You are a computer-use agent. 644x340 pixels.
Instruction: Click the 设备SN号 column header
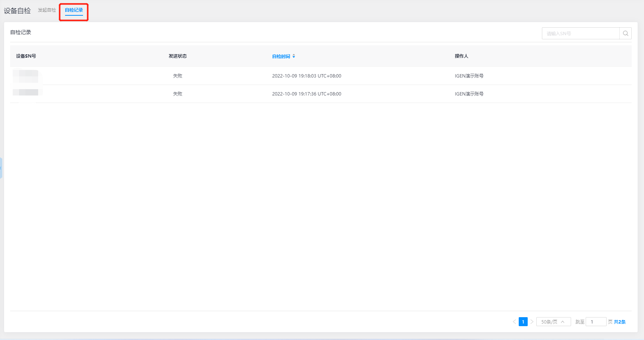coord(26,56)
